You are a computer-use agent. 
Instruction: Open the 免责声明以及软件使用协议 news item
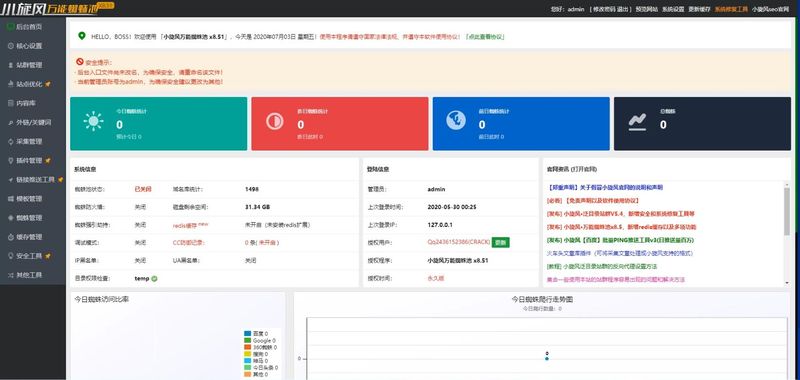(x=593, y=201)
